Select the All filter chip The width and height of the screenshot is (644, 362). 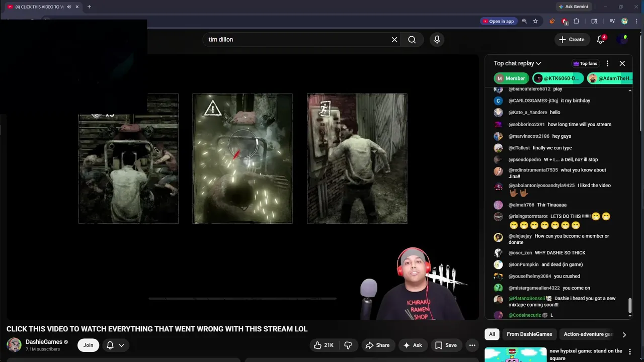point(492,334)
